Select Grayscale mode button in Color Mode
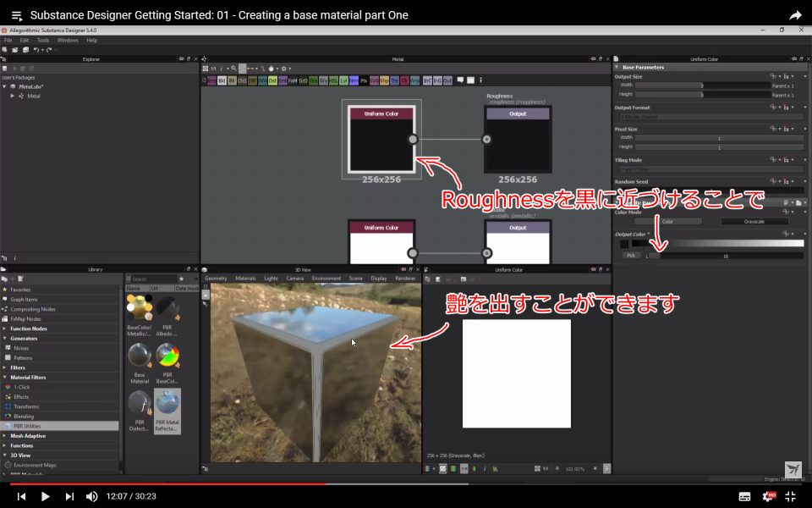Screen dimensions: 812x508 click(754, 221)
